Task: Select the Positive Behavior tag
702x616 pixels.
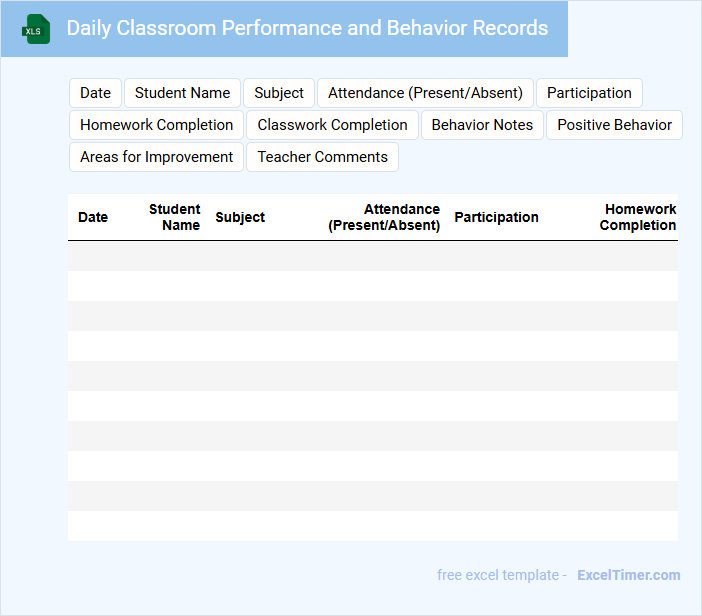Action: click(614, 125)
